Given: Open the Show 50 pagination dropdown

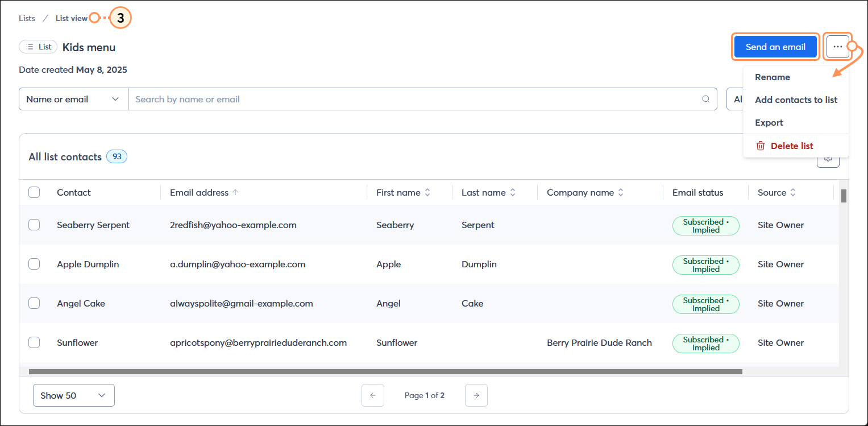Looking at the screenshot, I should tap(73, 395).
